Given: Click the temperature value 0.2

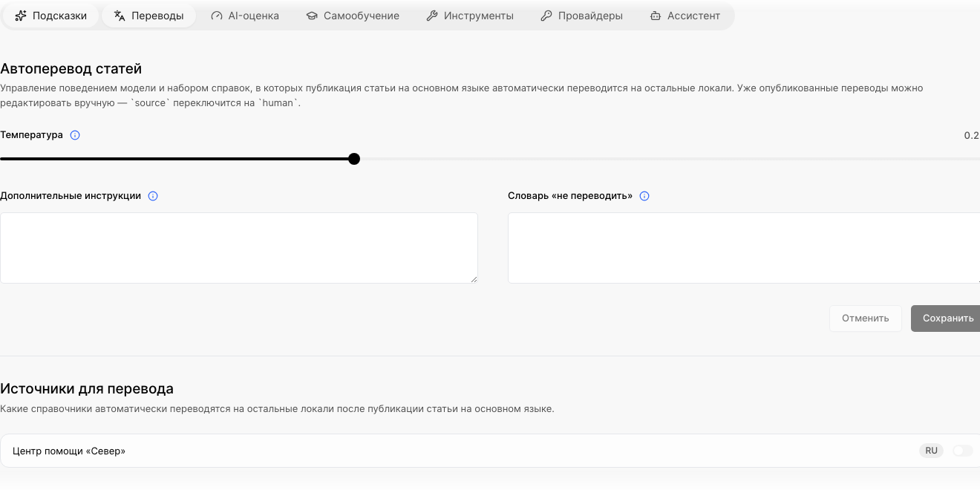Looking at the screenshot, I should coord(972,135).
